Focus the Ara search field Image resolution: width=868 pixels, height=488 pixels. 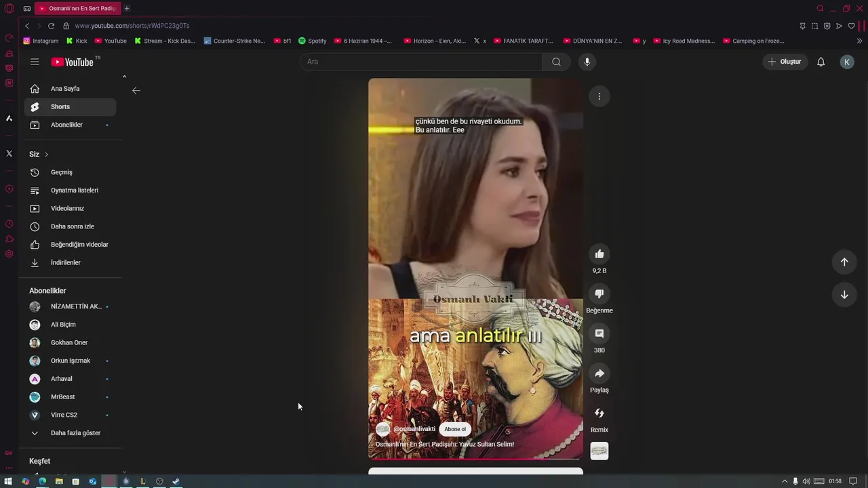pos(420,62)
